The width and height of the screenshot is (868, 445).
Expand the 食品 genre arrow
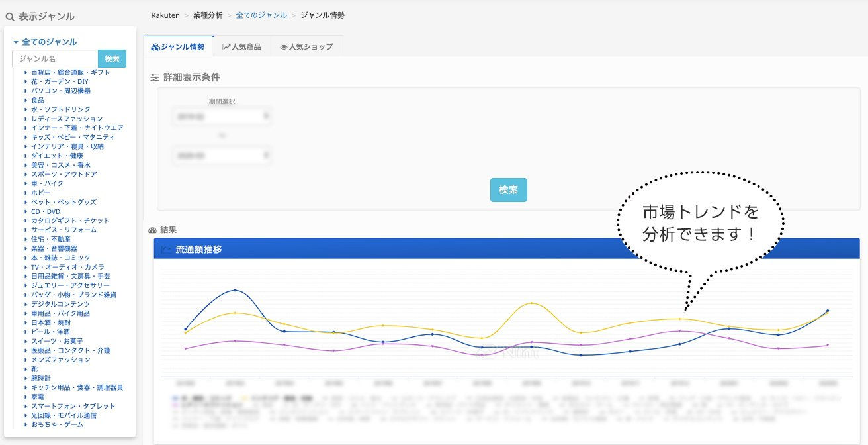(x=26, y=100)
